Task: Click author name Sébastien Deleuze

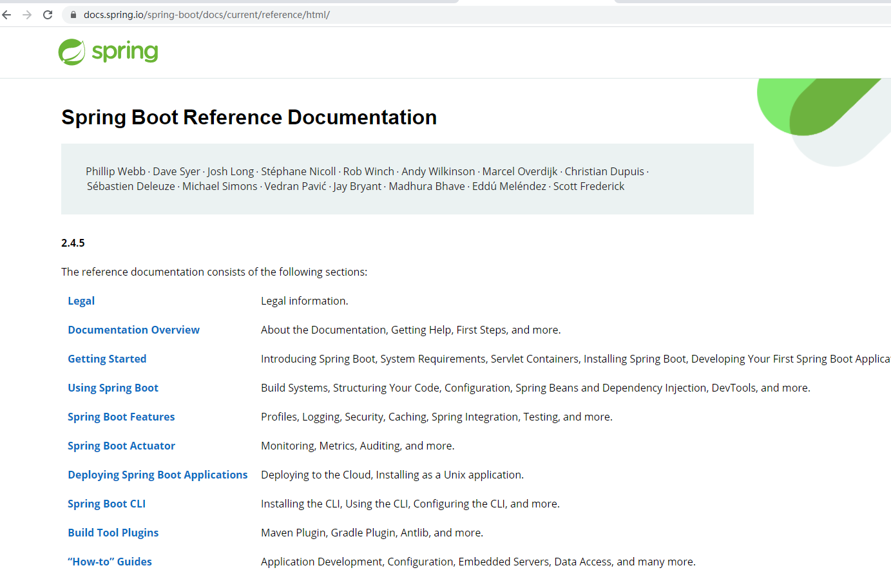Action: (131, 186)
